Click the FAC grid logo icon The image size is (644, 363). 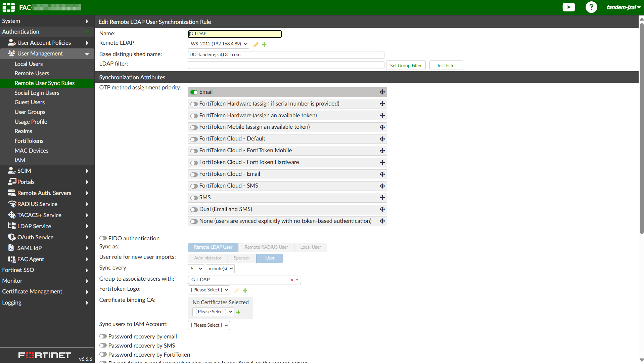[x=8, y=7]
